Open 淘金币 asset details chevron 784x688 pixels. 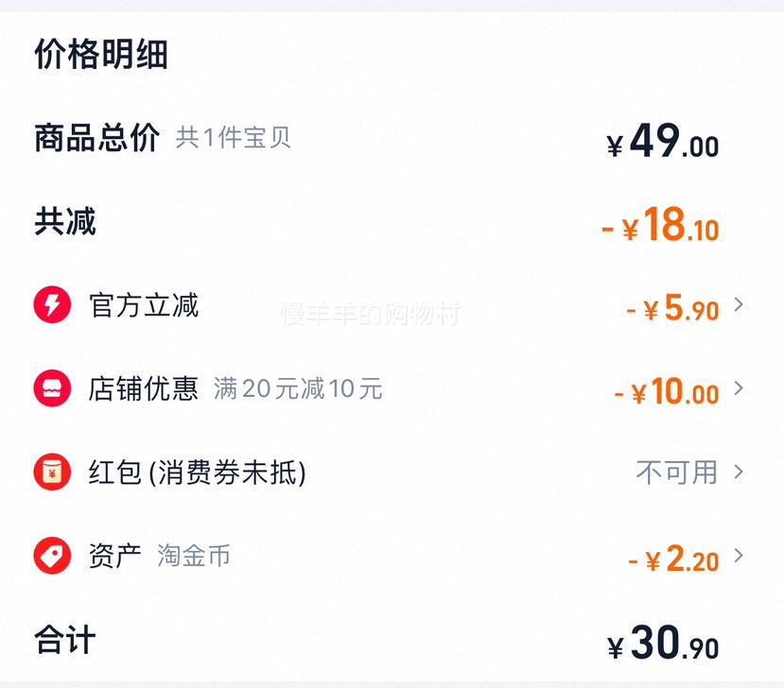pyautogui.click(x=739, y=555)
